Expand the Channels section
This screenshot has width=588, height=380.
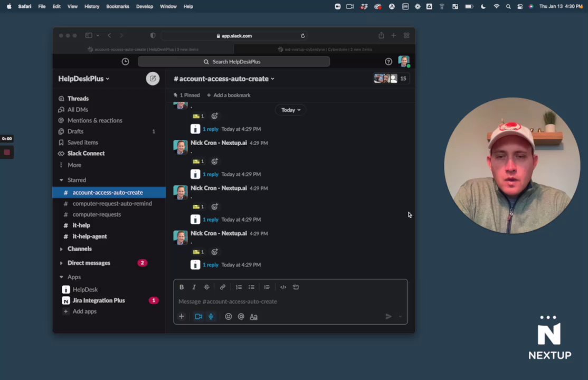coord(61,249)
